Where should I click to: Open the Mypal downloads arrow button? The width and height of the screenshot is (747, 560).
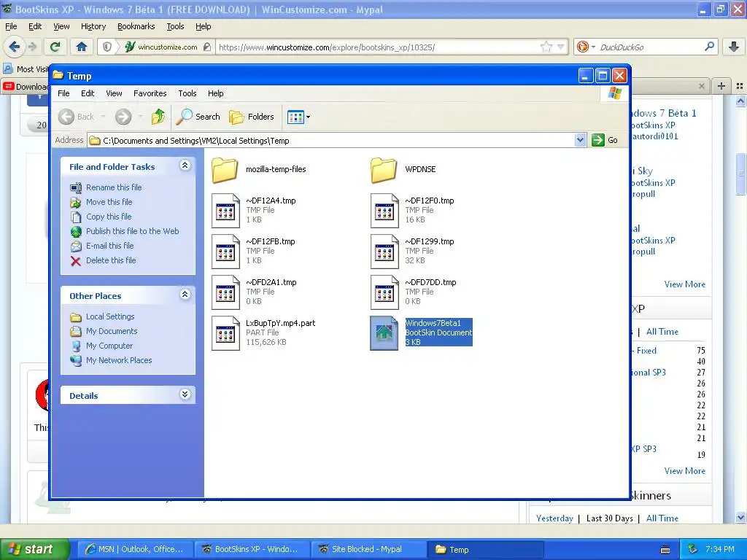(x=734, y=47)
